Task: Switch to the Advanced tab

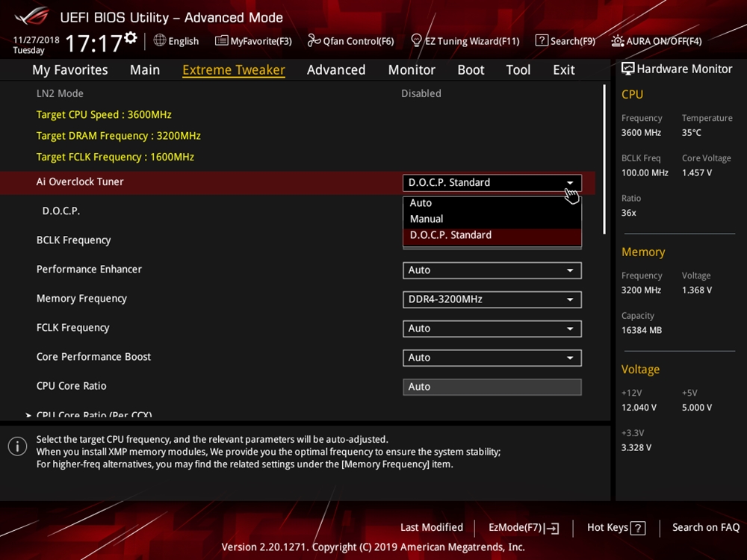Action: pos(336,69)
